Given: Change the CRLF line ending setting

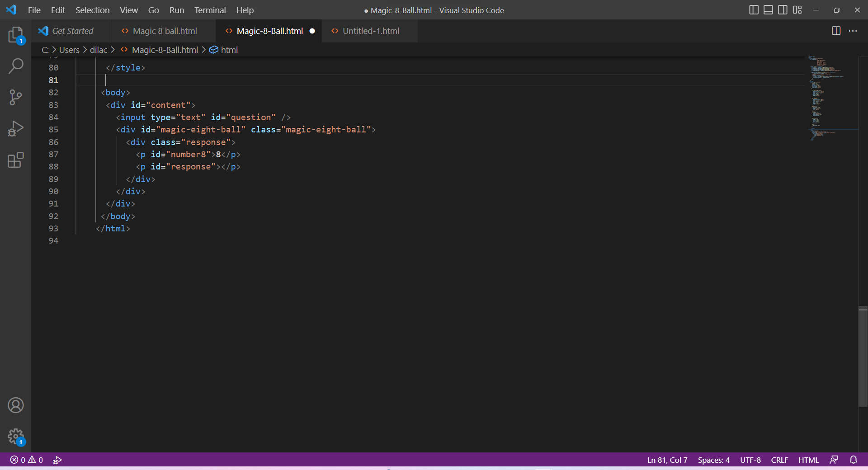Looking at the screenshot, I should [779, 460].
